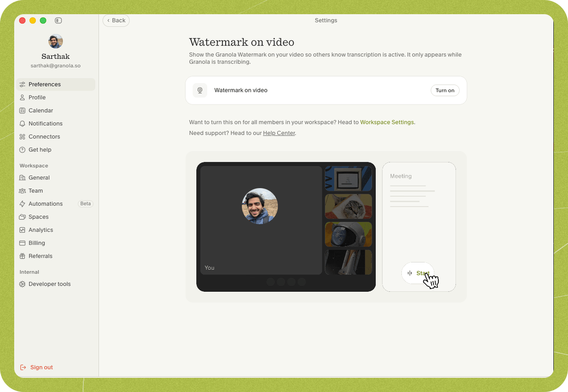Click the Spaces folder icon
Viewport: 568px width, 392px height.
22,217
